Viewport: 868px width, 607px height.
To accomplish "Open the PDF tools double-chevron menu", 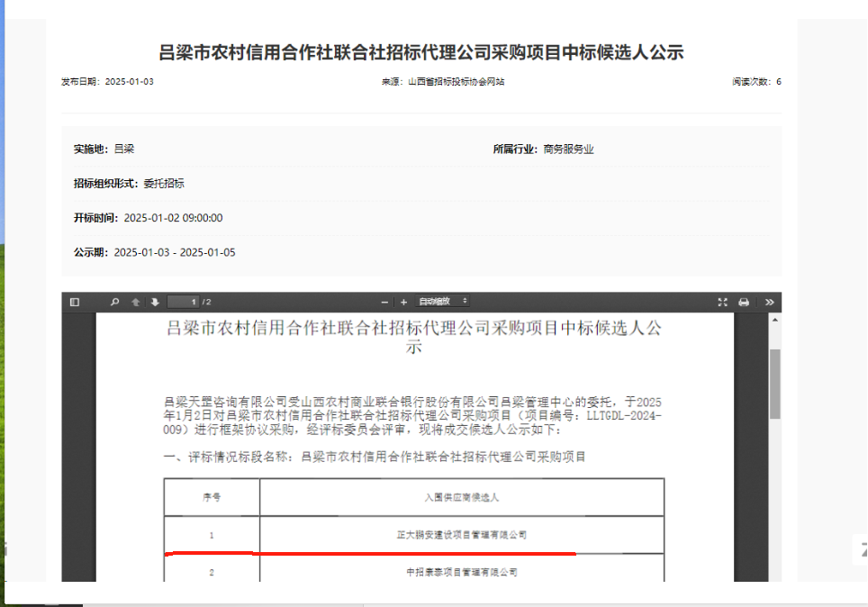I will coord(770,302).
